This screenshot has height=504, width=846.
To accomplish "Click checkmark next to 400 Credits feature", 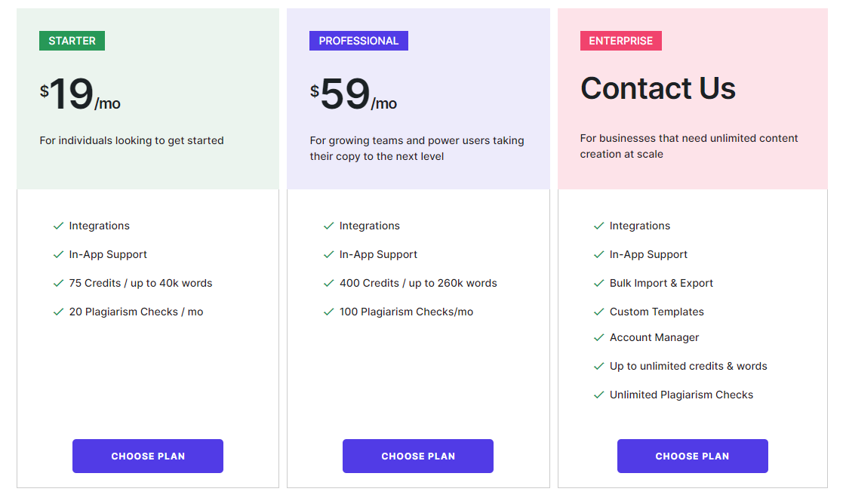I will pos(328,283).
